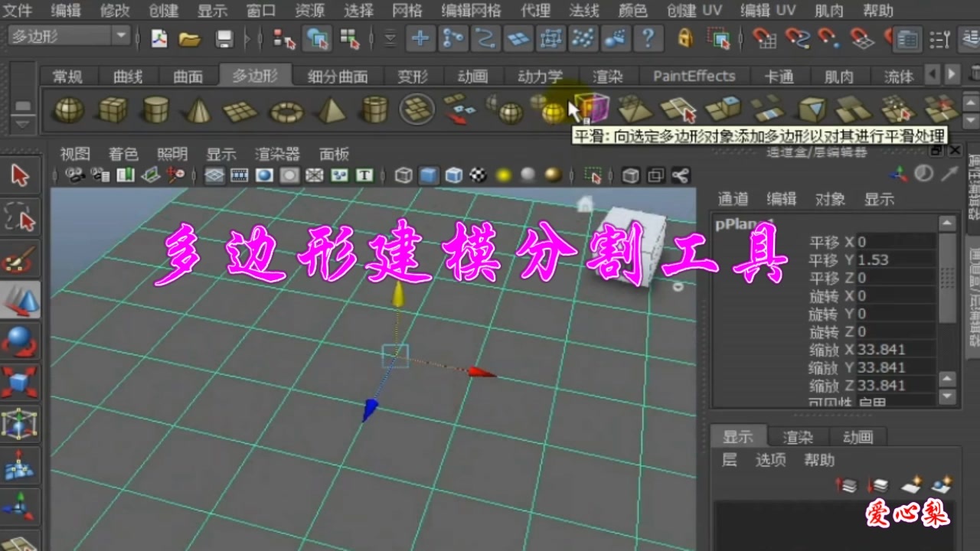Viewport: 980px width, 551px height.
Task: Click the red X-axis move handle
Action: [482, 373]
